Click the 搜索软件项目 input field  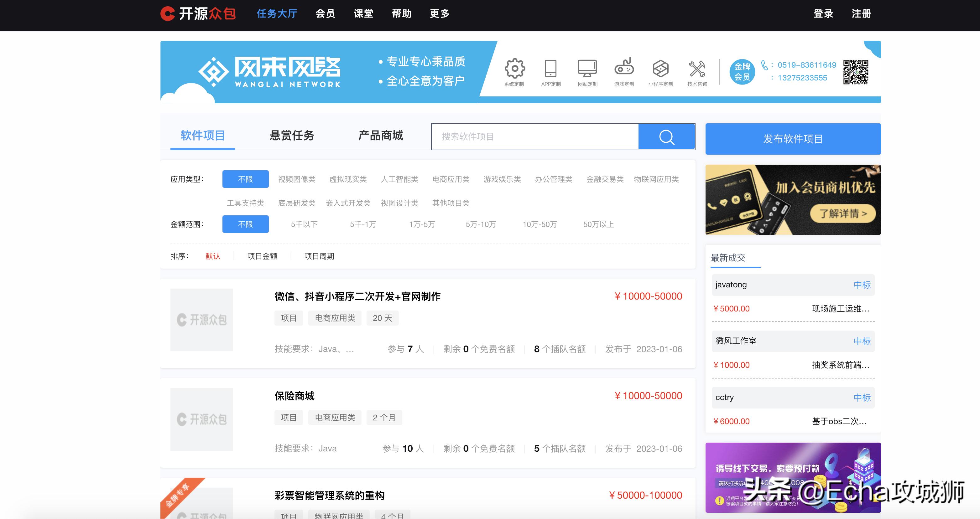click(533, 136)
